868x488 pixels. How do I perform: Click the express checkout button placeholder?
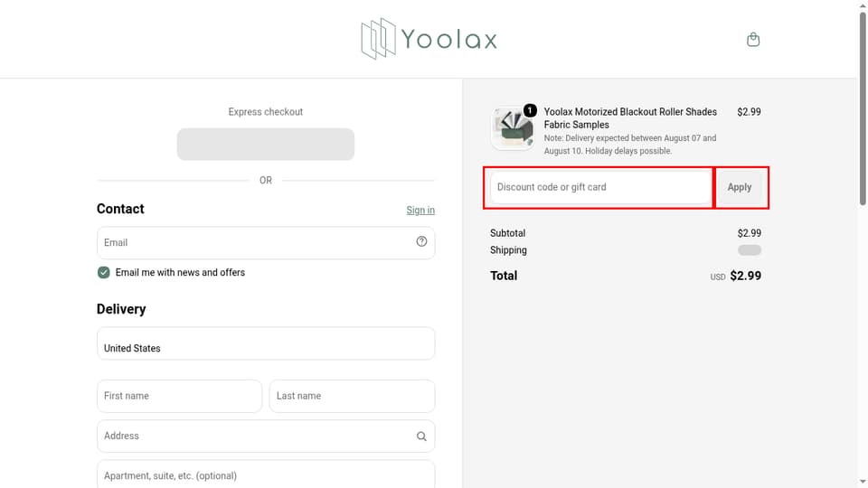[x=266, y=145]
